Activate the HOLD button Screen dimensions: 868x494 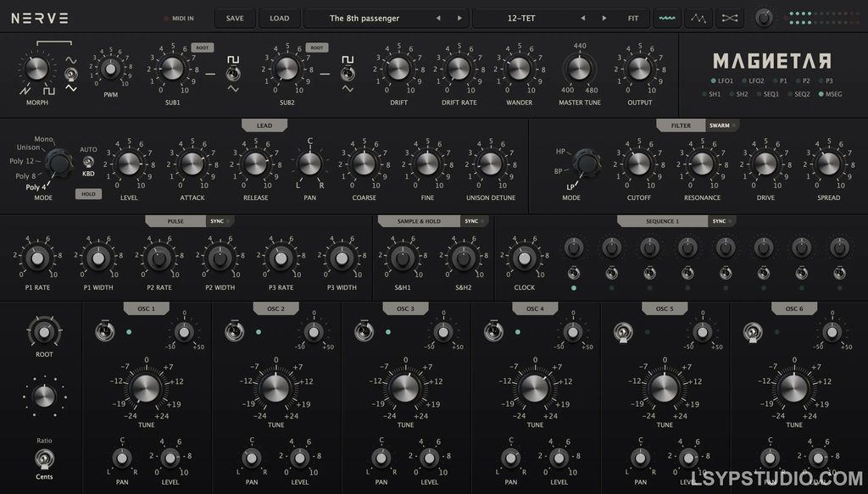88,194
